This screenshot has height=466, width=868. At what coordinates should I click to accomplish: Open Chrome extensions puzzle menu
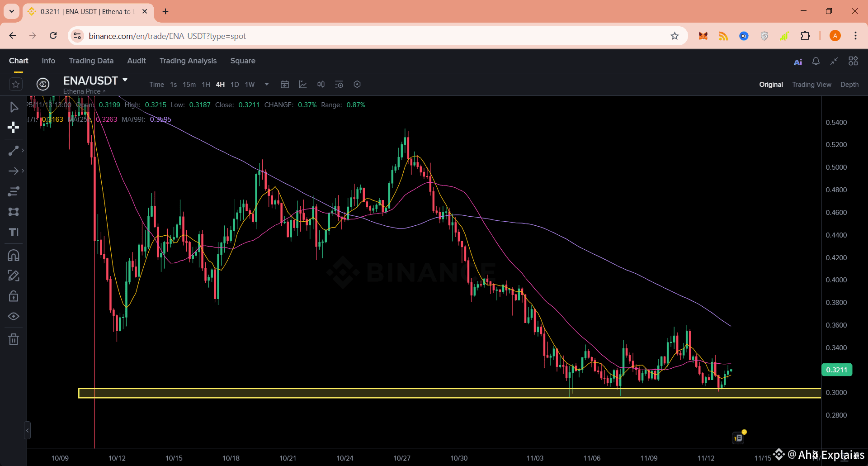[x=805, y=36]
